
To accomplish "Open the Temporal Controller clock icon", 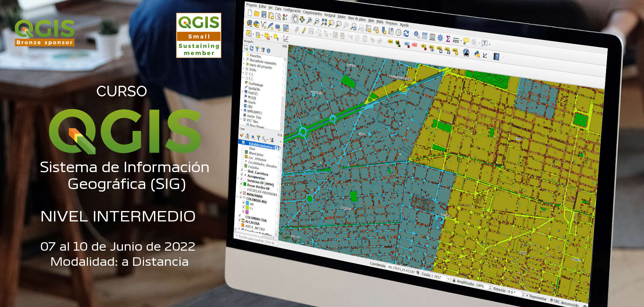I will (x=398, y=32).
